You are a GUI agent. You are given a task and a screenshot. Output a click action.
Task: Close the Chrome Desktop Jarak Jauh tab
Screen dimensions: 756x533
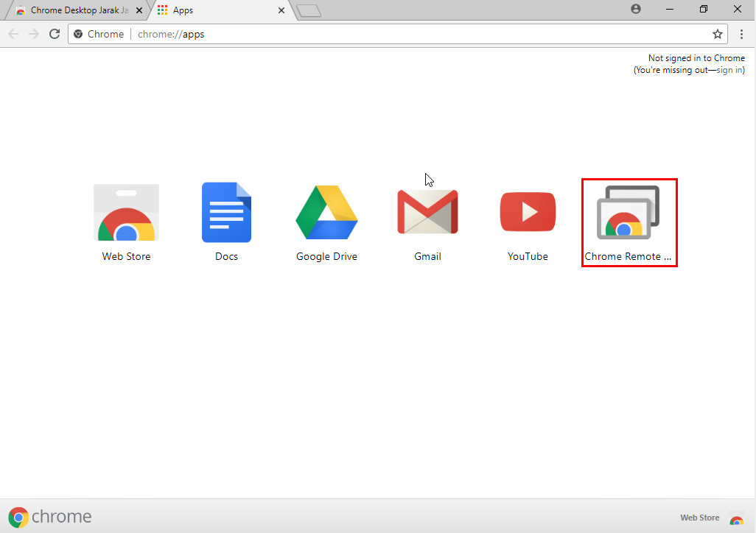coord(139,10)
